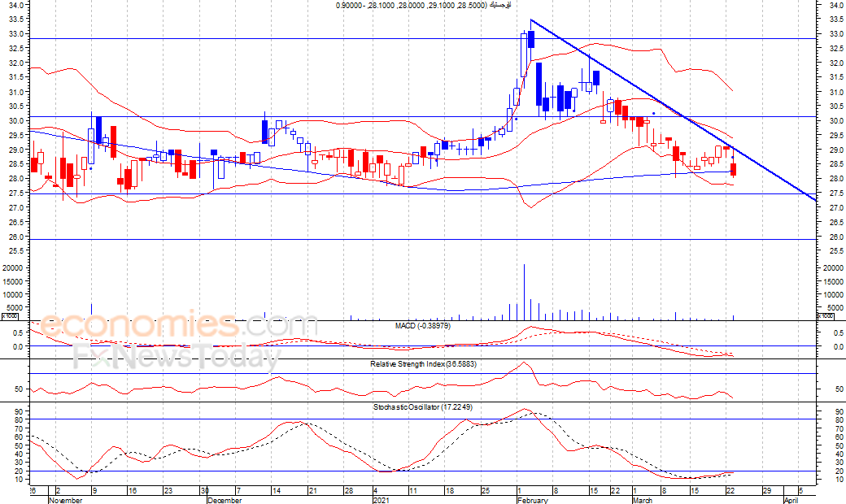Click the top start point of the blue trendline

click(530, 20)
